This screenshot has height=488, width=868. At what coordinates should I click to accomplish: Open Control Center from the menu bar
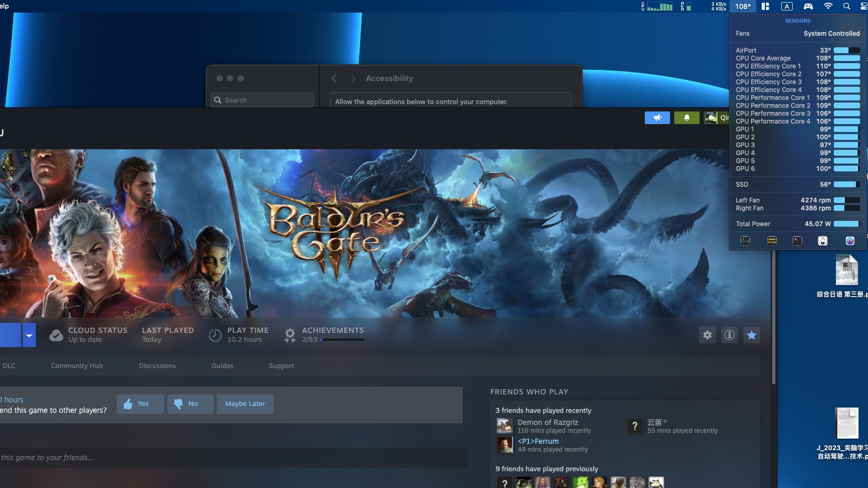point(863,6)
